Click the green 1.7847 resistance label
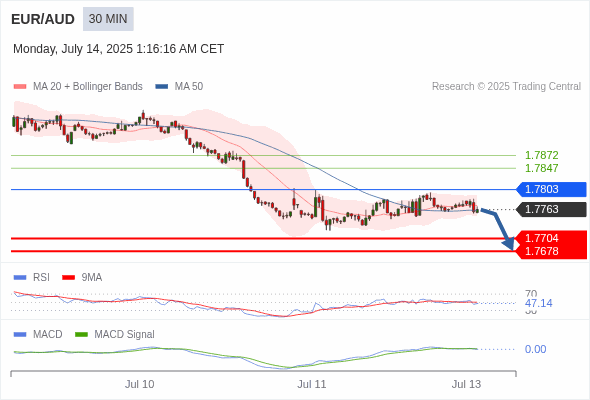 pyautogui.click(x=542, y=168)
